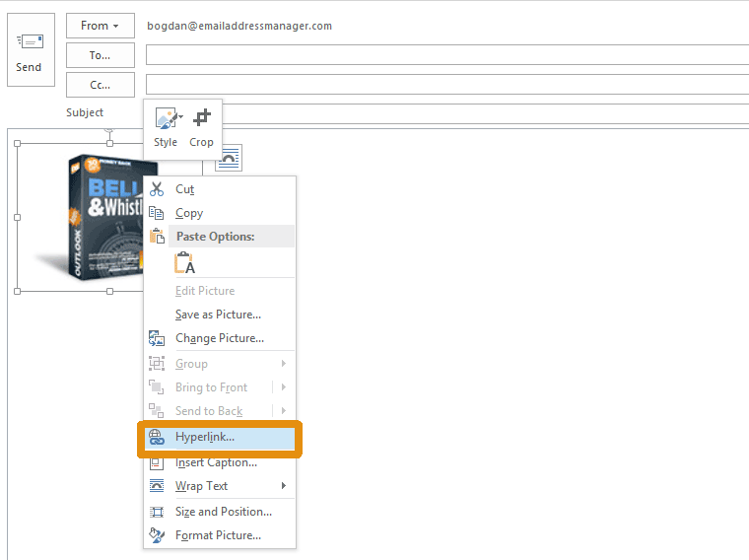Click the Wrap Text icon
This screenshot has width=749, height=560.
click(x=156, y=486)
